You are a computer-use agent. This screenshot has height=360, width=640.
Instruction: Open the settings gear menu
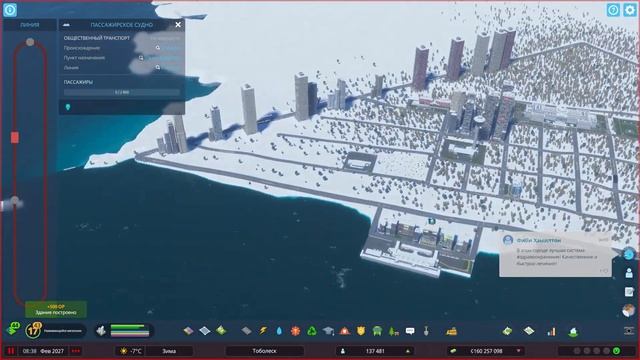630,10
